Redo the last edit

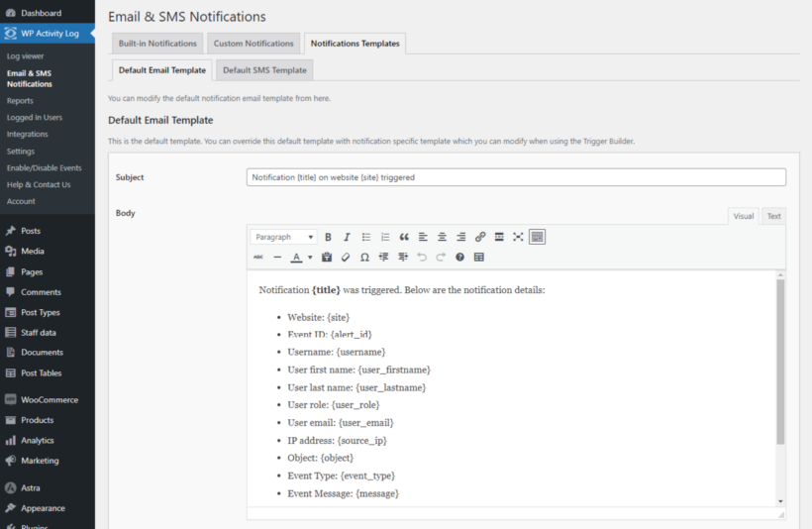tap(441, 257)
